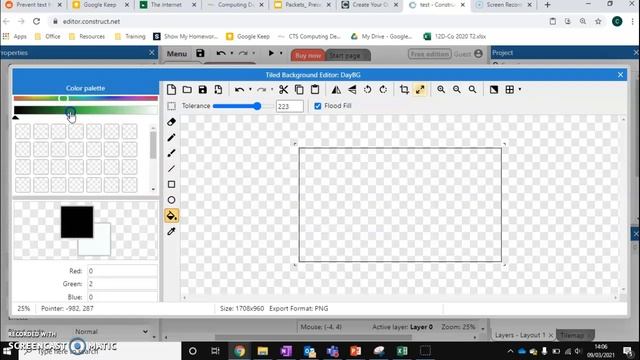The height and width of the screenshot is (360, 640).
Task: Select the color picker eyedropper tool
Action: click(171, 231)
